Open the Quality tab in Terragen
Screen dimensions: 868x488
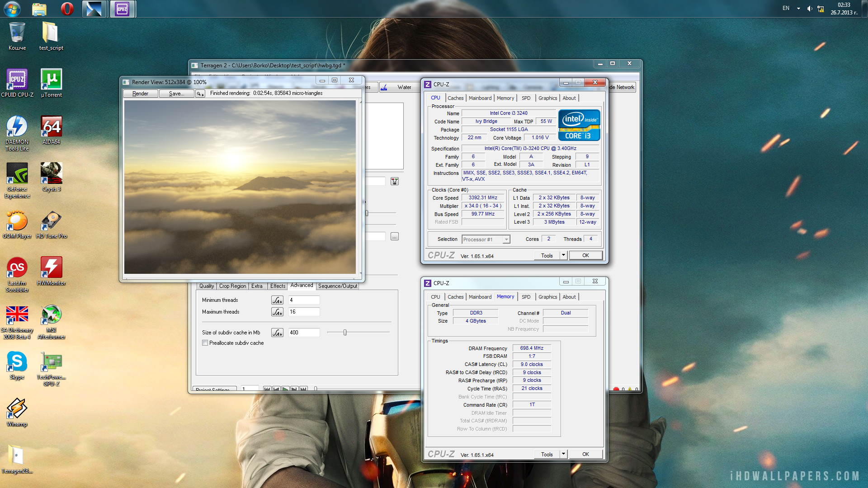click(x=207, y=286)
